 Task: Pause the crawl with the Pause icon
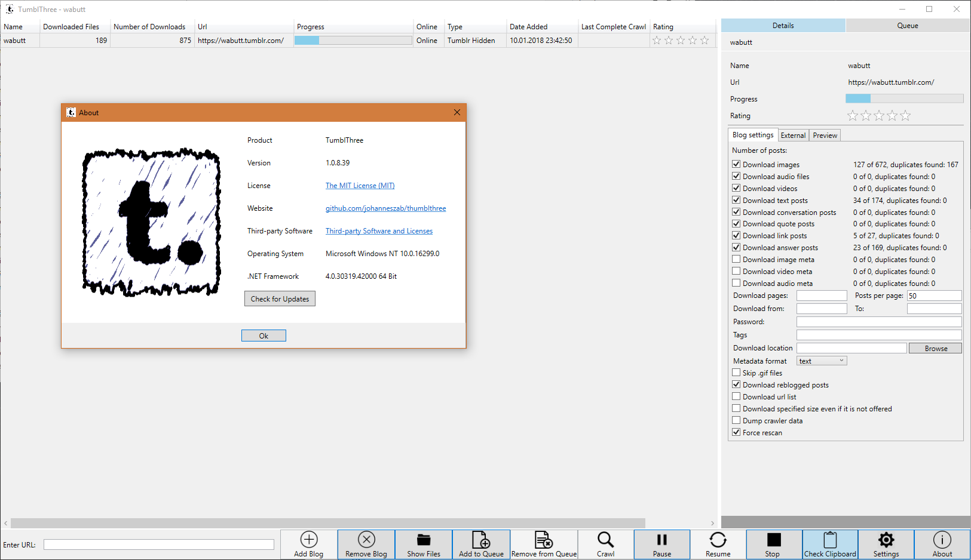(x=661, y=540)
